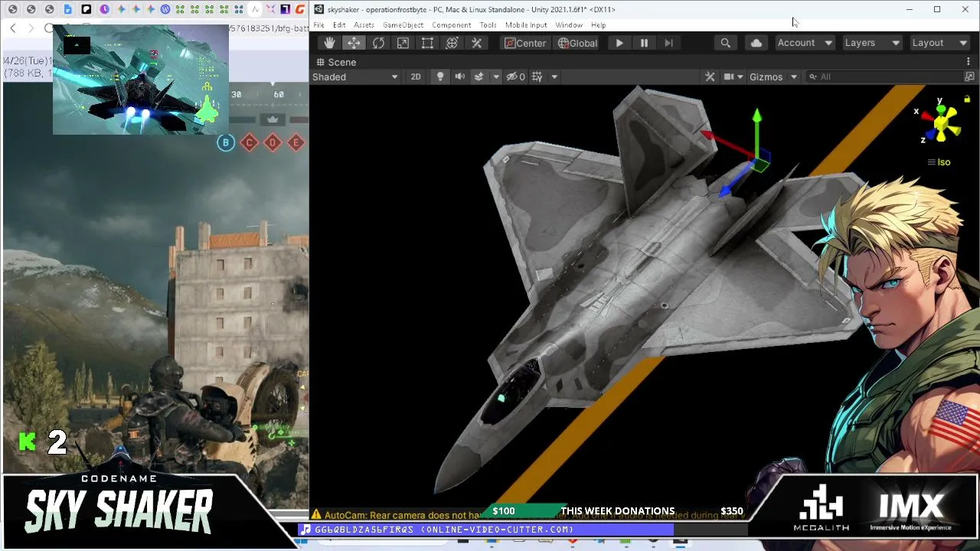The width and height of the screenshot is (980, 551).
Task: Click capture point B icon in game
Action: (x=225, y=142)
